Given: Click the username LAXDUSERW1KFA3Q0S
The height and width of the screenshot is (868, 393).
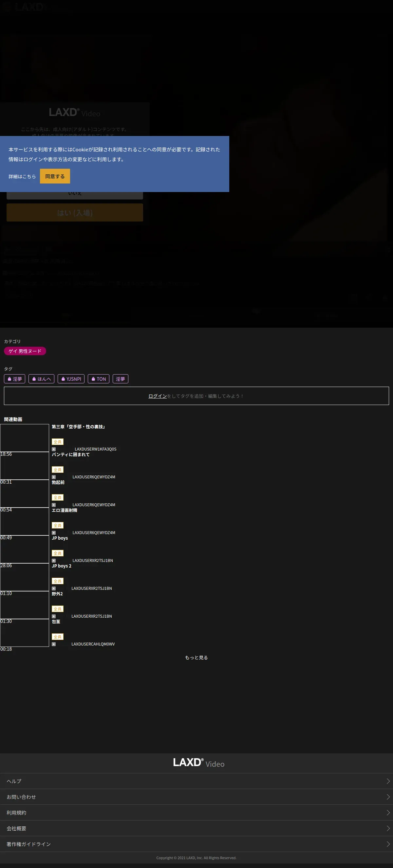Looking at the screenshot, I should (96, 449).
